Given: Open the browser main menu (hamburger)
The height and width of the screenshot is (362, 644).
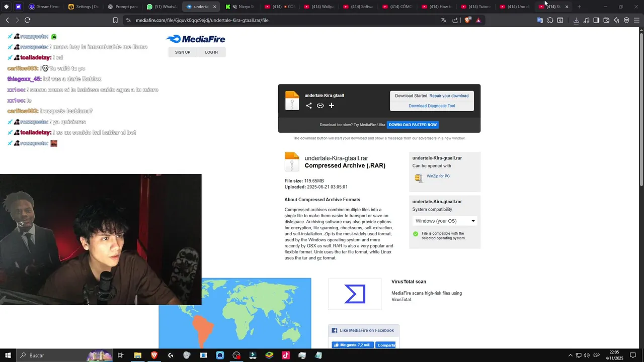Looking at the screenshot, I should point(636,20).
